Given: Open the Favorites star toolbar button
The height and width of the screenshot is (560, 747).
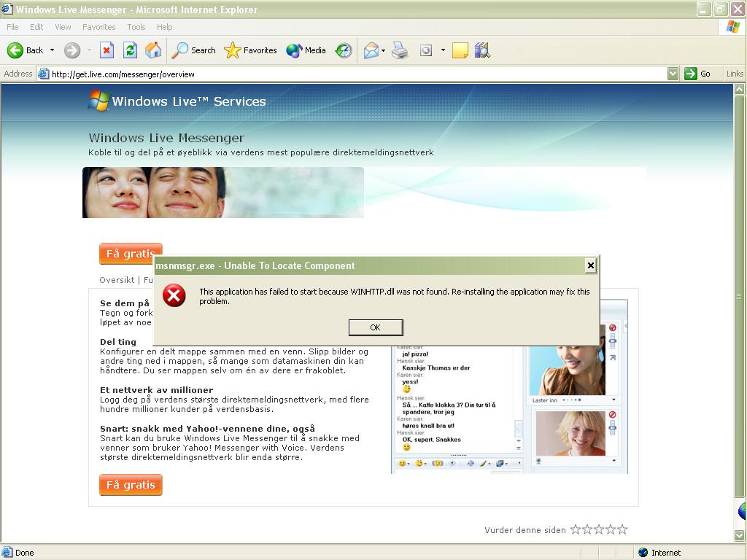Looking at the screenshot, I should point(251,50).
